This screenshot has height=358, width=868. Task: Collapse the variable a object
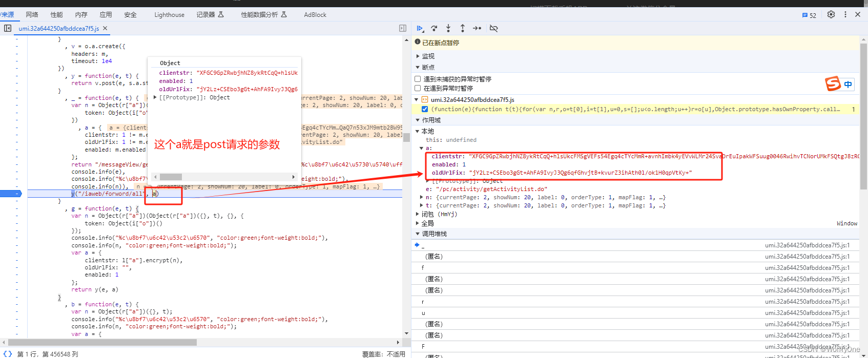(421, 148)
